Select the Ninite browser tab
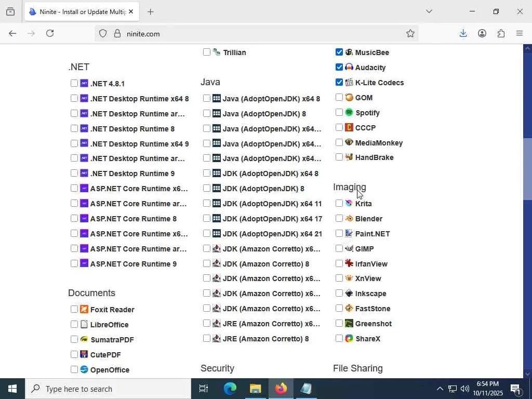Viewport: 532px width, 399px height. click(x=82, y=12)
